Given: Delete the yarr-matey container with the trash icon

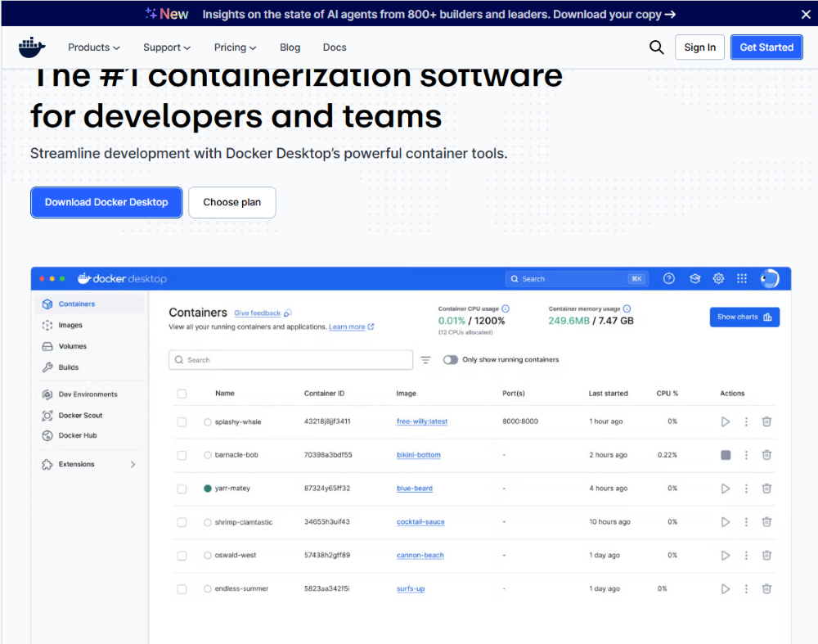Looking at the screenshot, I should [767, 488].
